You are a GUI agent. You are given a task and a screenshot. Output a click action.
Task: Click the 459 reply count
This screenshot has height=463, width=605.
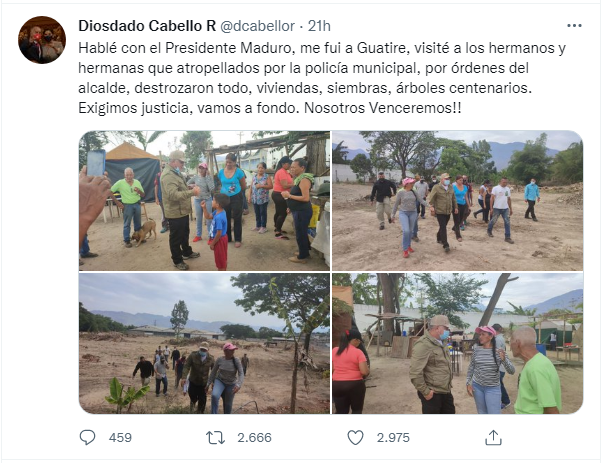tap(120, 438)
